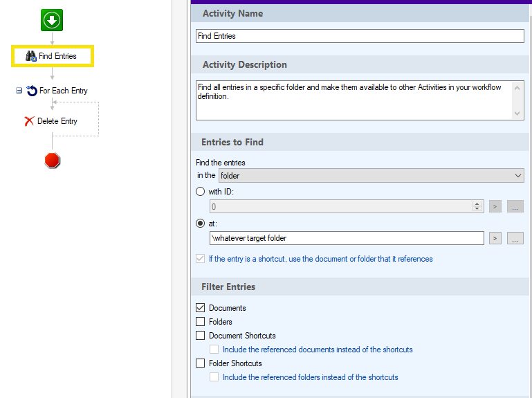Tick the Folder Shortcuts checkbox
Viewport: 532px width, 398px height.
200,363
